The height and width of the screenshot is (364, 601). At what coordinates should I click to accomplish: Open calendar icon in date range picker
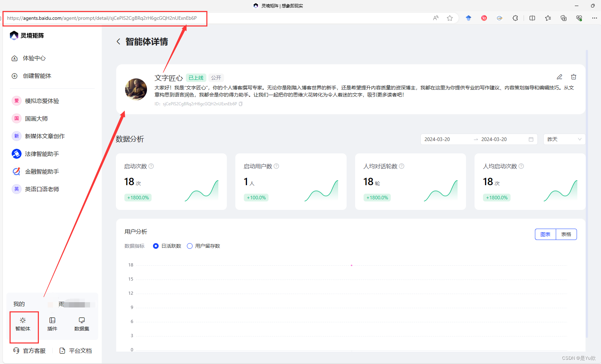pos(531,139)
